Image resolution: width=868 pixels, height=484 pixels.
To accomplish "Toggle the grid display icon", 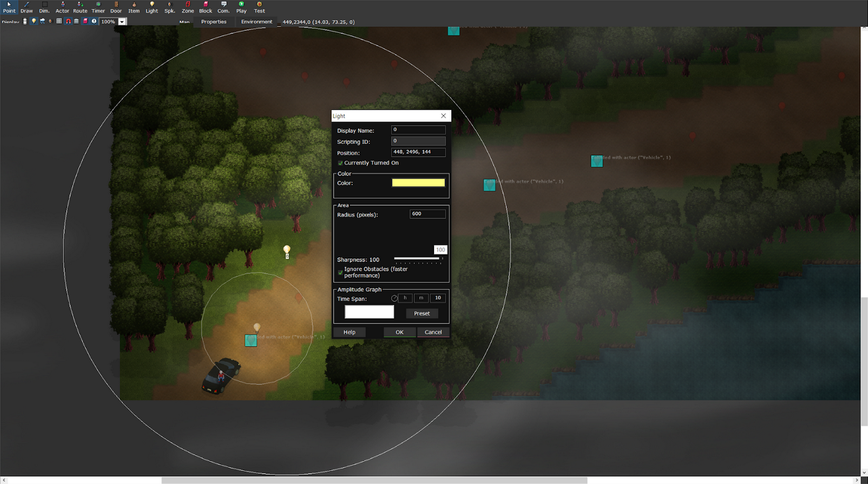I will point(59,21).
